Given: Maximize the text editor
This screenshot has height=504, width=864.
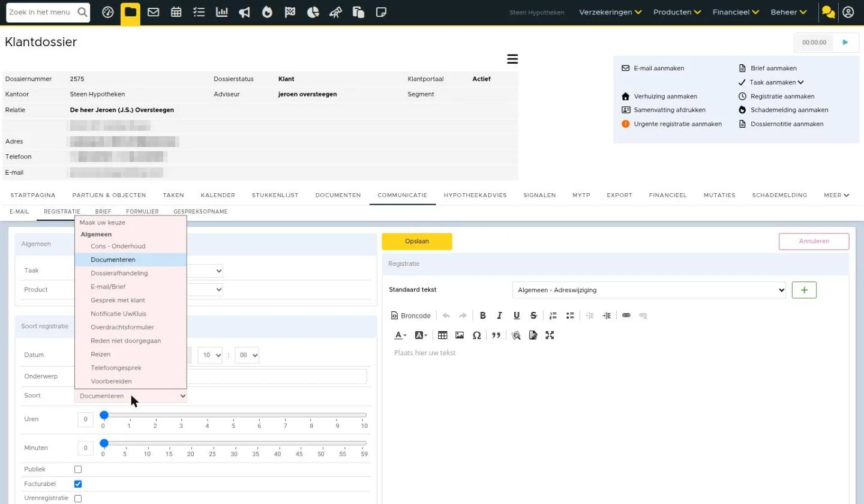Looking at the screenshot, I should pos(550,335).
